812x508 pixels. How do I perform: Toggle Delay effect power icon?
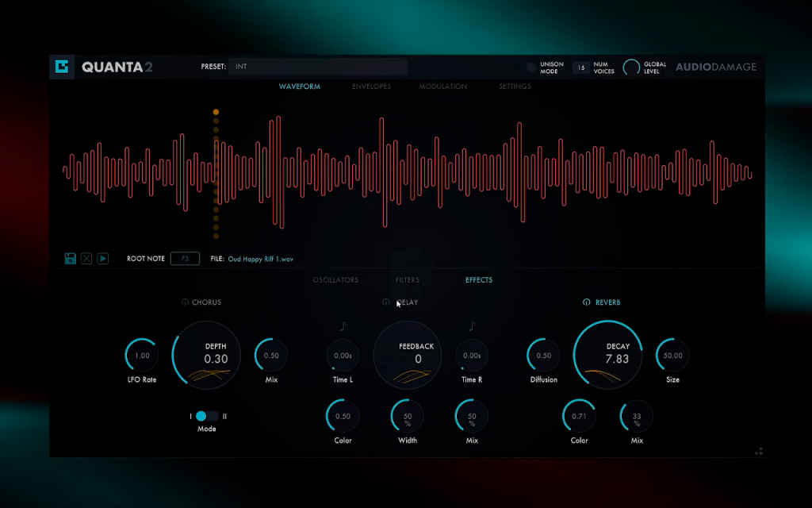coord(386,302)
